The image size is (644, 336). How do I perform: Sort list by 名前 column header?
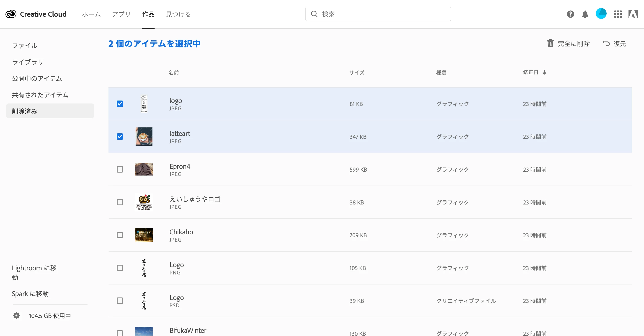point(173,72)
